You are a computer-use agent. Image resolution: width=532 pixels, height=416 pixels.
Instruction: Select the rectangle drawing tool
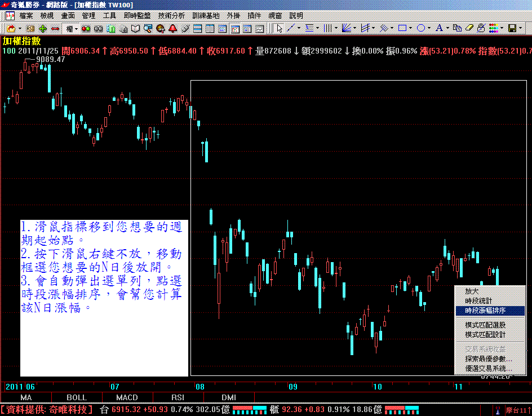[x=402, y=28]
